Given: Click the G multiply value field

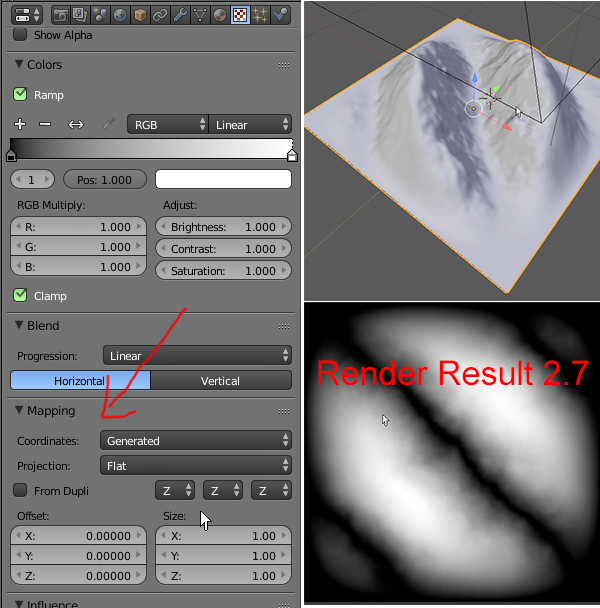Looking at the screenshot, I should coord(78,247).
